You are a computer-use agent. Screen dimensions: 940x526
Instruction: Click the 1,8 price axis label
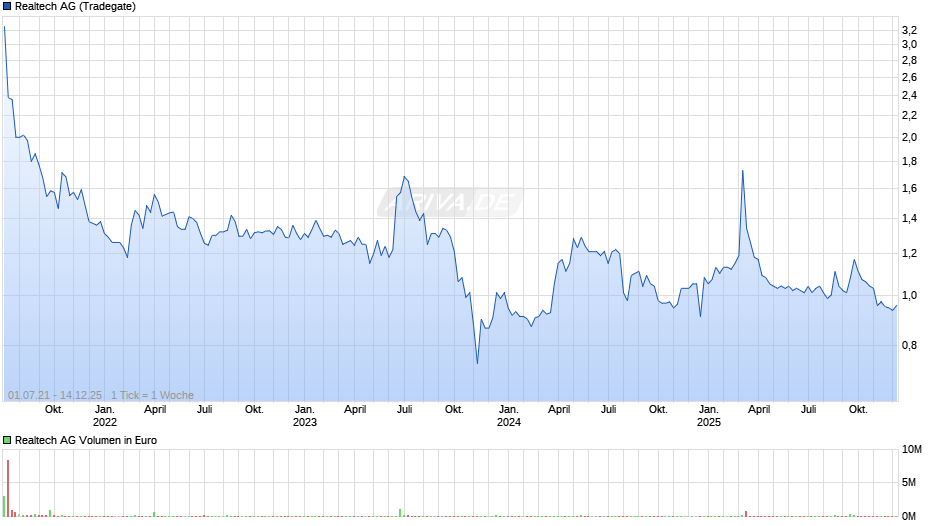click(909, 161)
